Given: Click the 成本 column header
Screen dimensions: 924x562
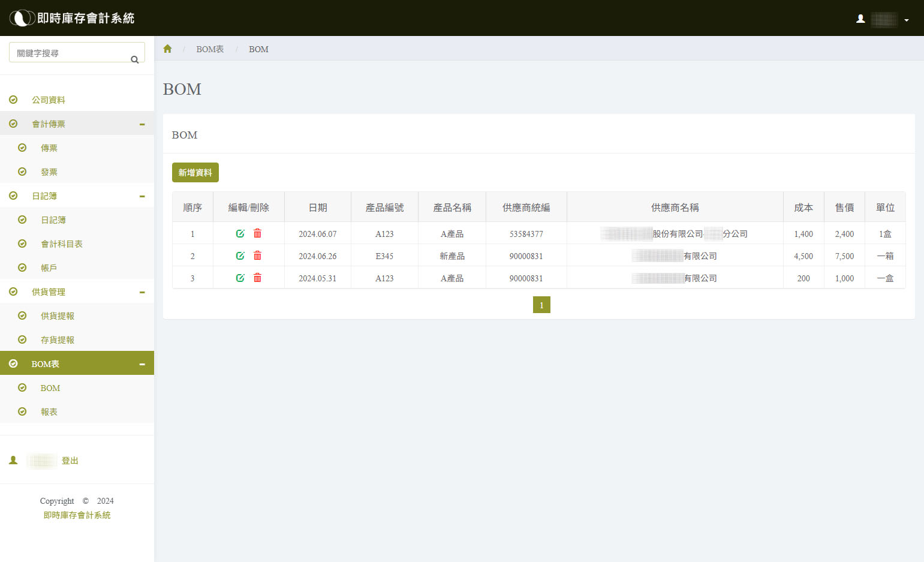Looking at the screenshot, I should [x=803, y=208].
